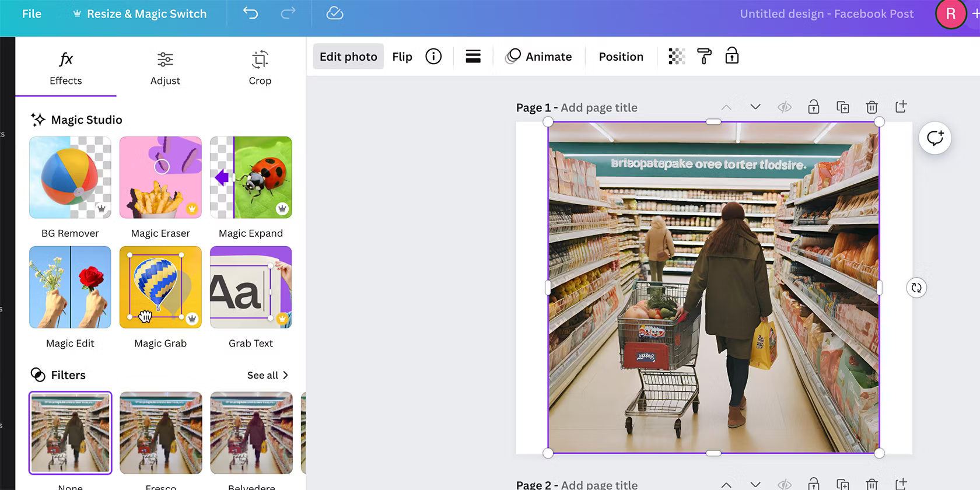Click the copy style paint roller icon
The width and height of the screenshot is (980, 490).
tap(704, 57)
